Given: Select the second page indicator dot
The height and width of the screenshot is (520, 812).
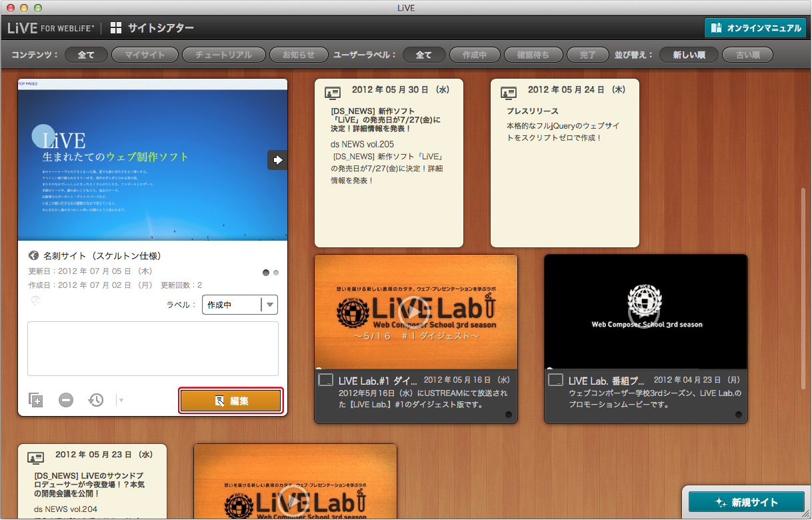Looking at the screenshot, I should [x=276, y=273].
